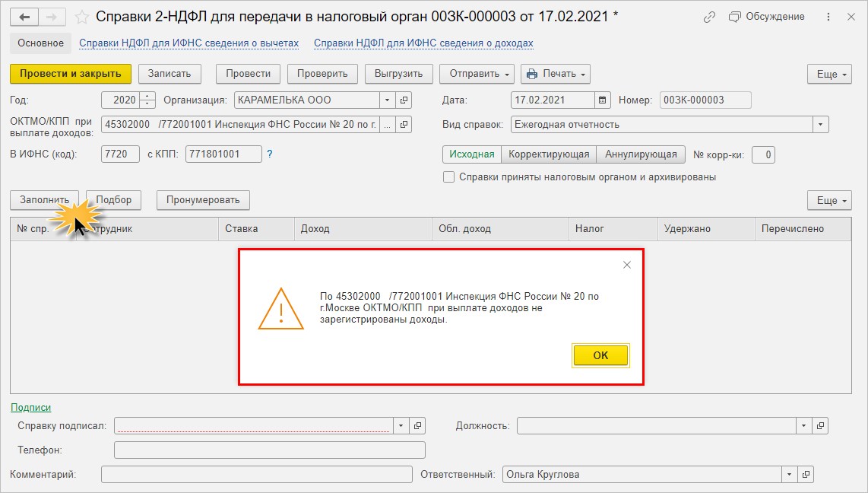The width and height of the screenshot is (868, 493).
Task: Open organization КАРАМЕЛЬКА ООО card via open icon
Action: [404, 100]
